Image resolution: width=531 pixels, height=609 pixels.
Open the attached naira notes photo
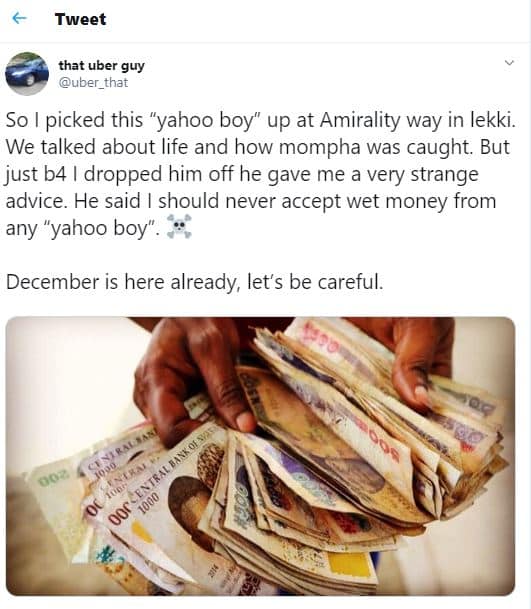pos(260,456)
